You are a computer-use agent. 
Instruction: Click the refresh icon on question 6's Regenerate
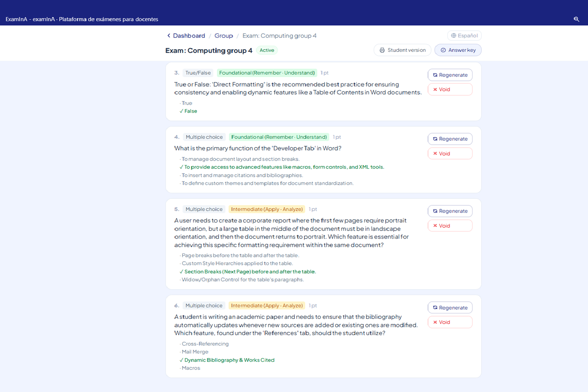(435, 308)
